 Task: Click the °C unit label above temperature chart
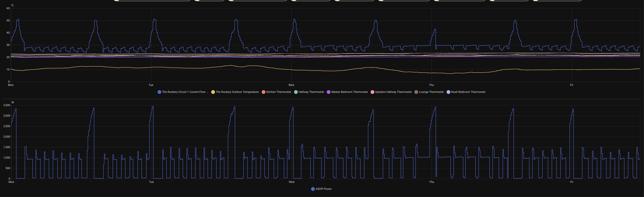[12, 5]
